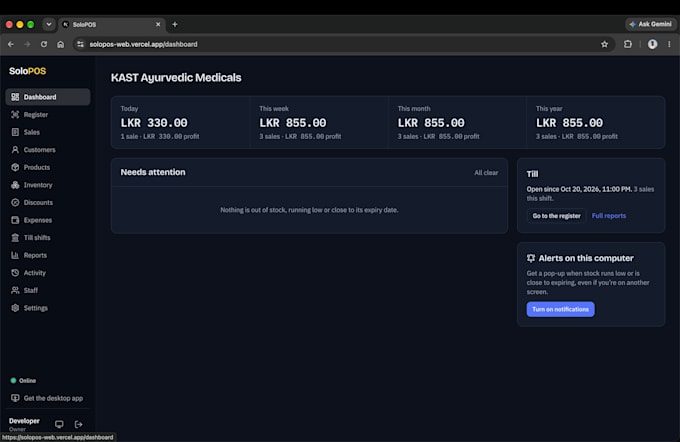This screenshot has height=442, width=680.
Task: Click the Sales icon in sidebar
Action: point(15,132)
